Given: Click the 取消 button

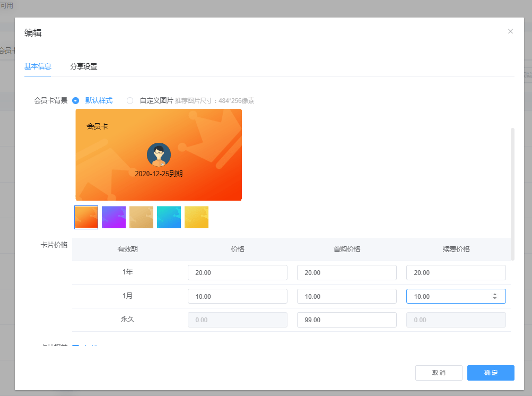Looking at the screenshot, I should tap(439, 373).
